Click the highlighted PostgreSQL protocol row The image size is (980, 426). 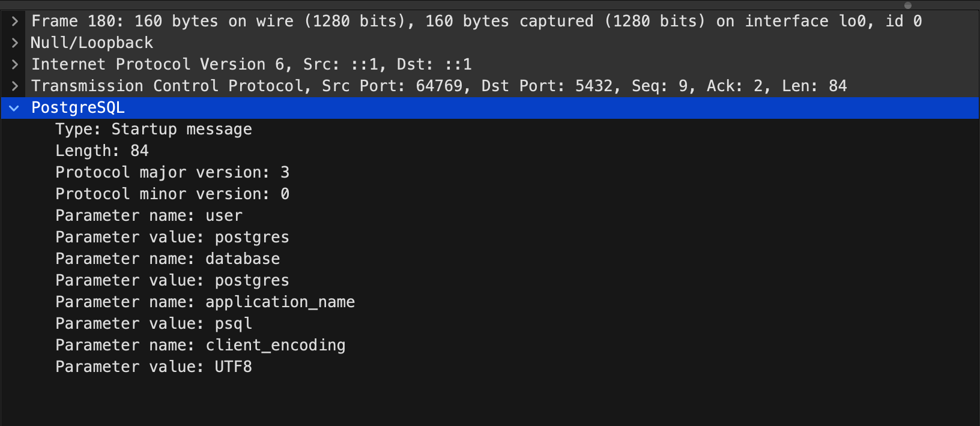(77, 108)
